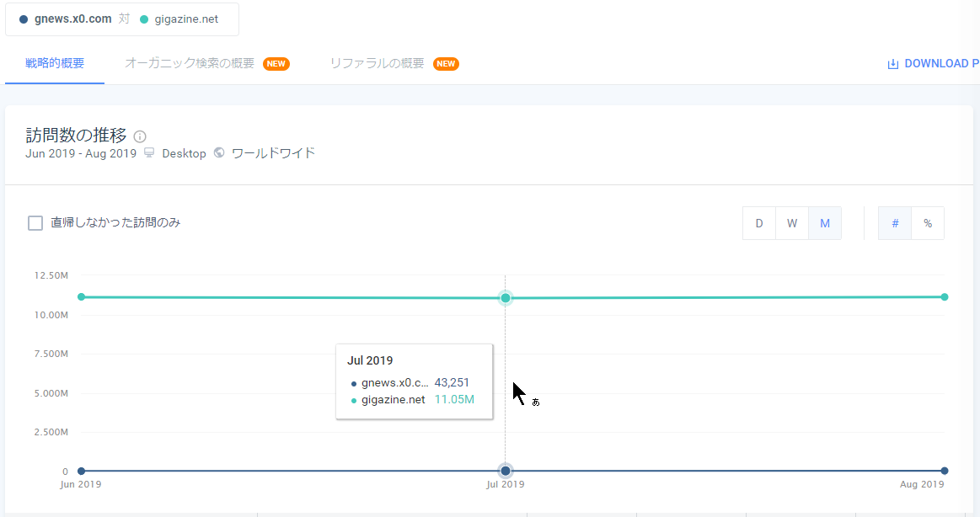Show values as absolute numbers #
Image resolution: width=980 pixels, height=517 pixels.
pyautogui.click(x=895, y=223)
